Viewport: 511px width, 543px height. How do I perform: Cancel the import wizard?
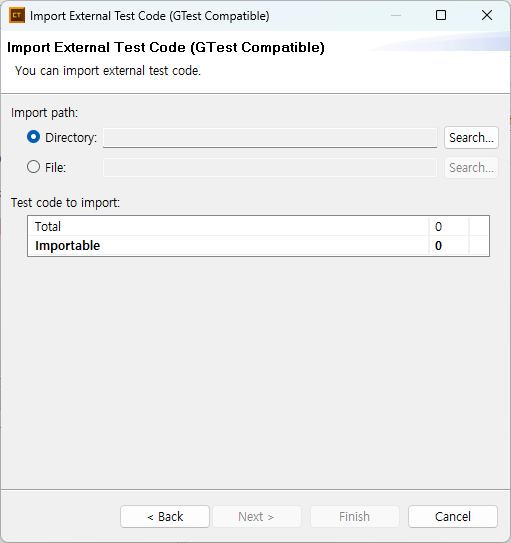pyautogui.click(x=452, y=516)
